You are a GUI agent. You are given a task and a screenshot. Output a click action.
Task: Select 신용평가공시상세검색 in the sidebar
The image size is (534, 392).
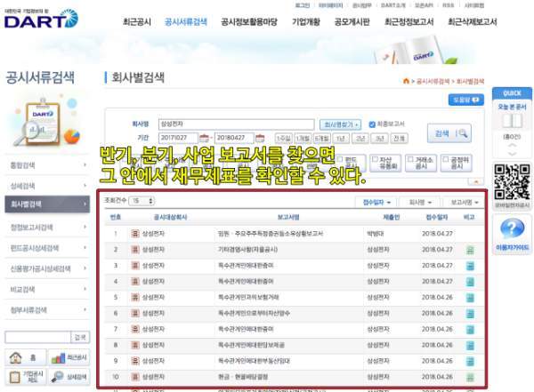coord(47,268)
